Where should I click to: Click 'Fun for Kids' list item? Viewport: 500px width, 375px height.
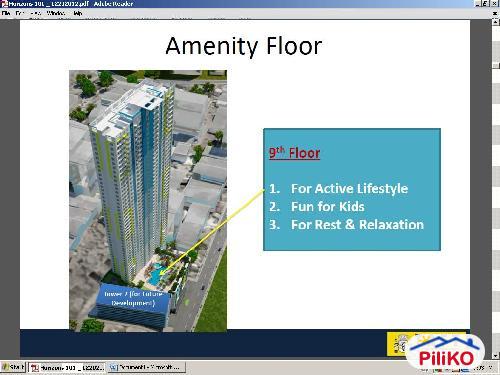coord(328,207)
